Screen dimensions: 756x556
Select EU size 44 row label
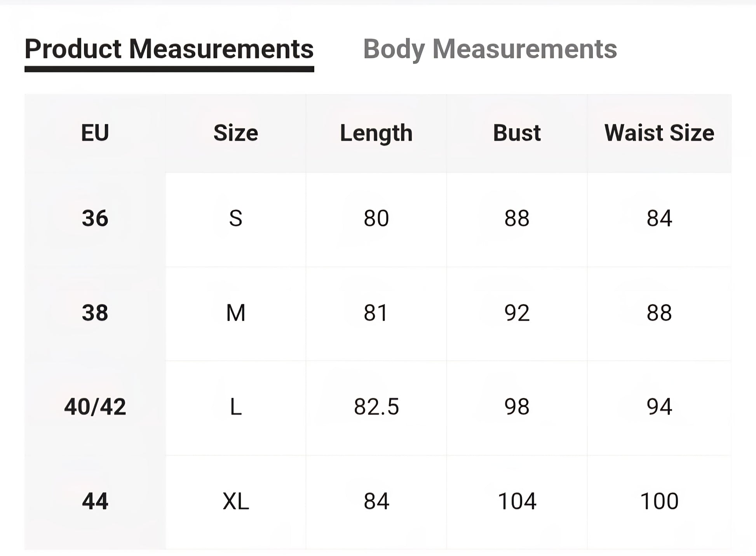95,501
